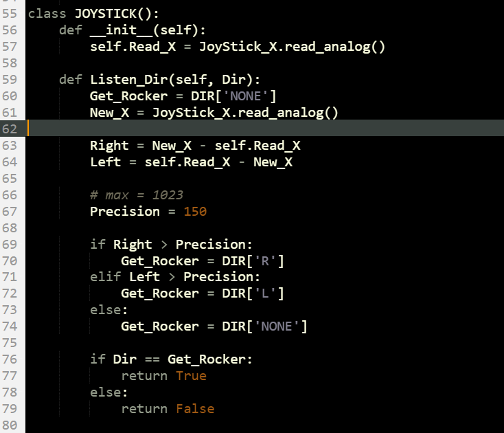
Task: Click line number 67 in the gutter
Action: click(x=10, y=211)
